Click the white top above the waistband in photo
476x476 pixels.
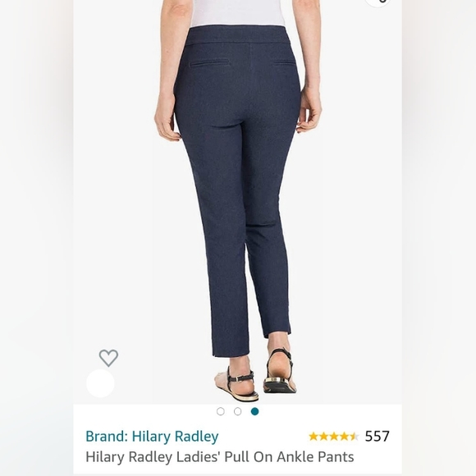click(237, 13)
